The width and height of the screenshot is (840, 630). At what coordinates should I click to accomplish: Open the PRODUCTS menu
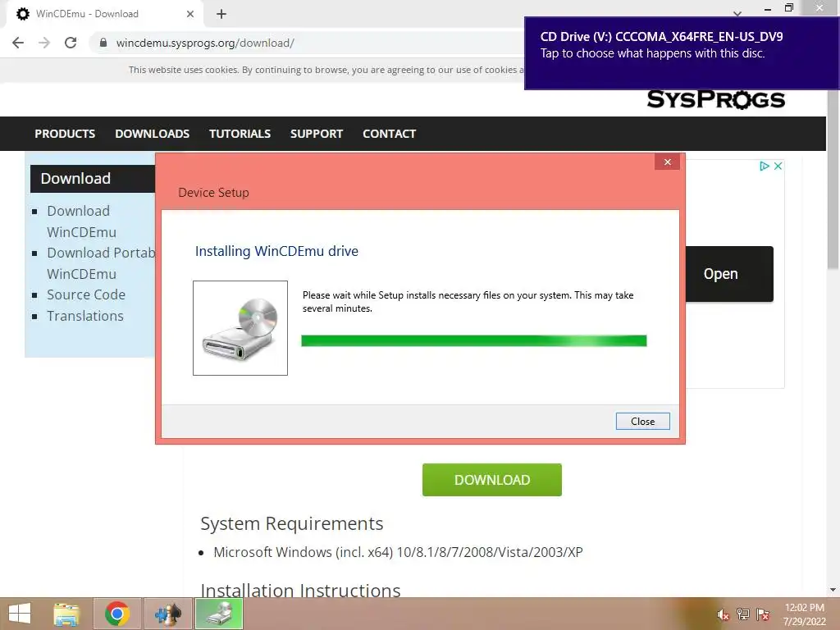tap(65, 134)
